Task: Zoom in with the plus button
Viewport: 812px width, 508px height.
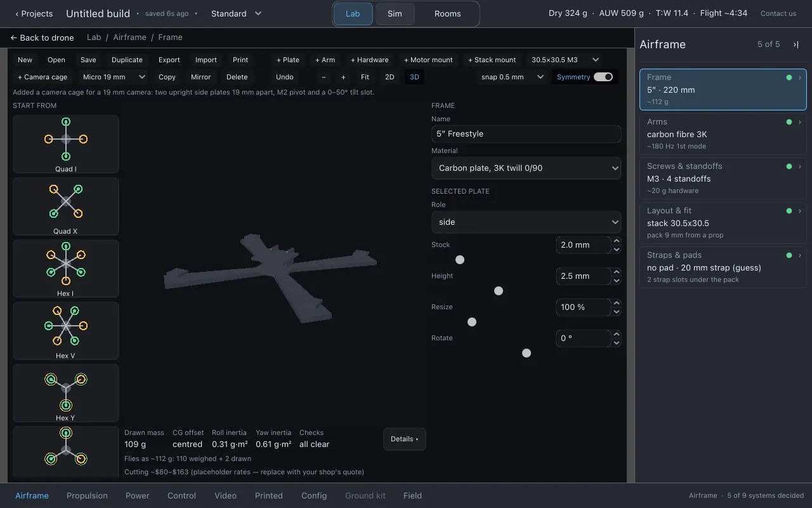Action: tap(343, 77)
